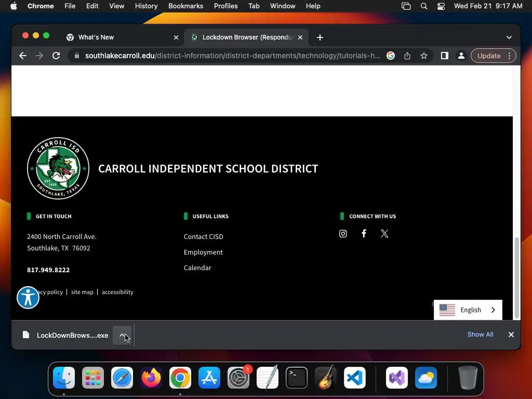Share this page via share icon

[x=407, y=56]
